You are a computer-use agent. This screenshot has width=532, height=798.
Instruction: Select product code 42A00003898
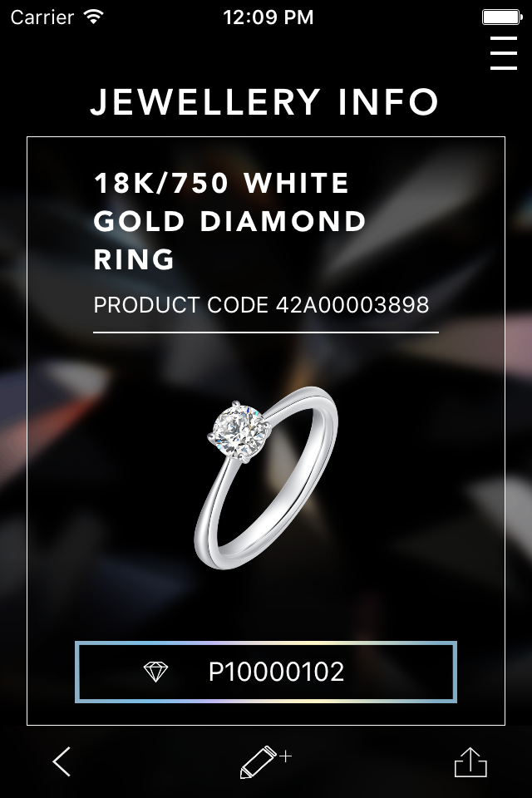[x=352, y=305]
